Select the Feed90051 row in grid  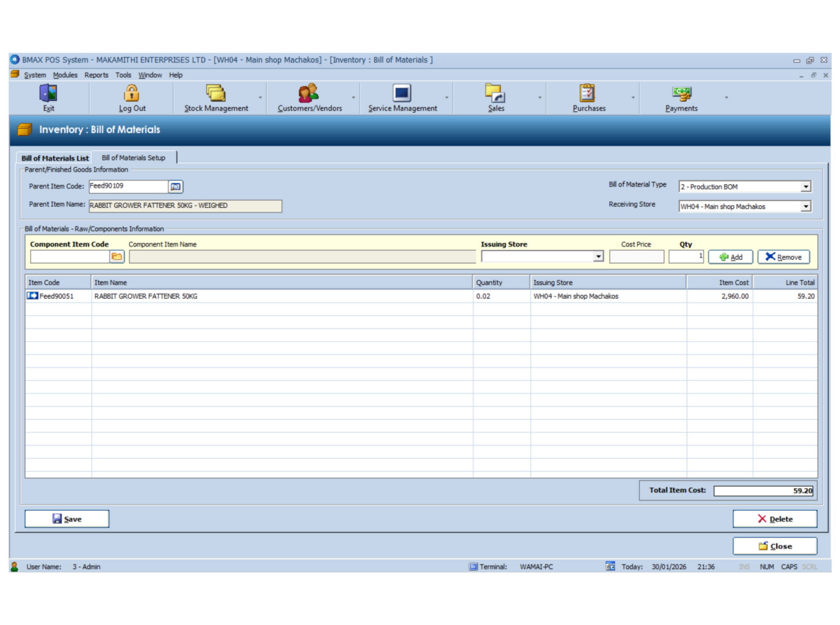click(x=57, y=296)
